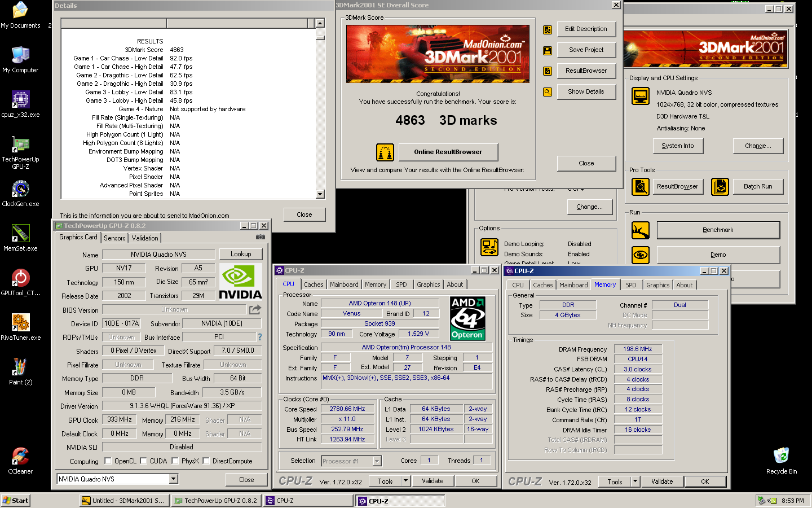Open SPD tab in left CPU-Z window
Image resolution: width=812 pixels, height=508 pixels.
[401, 284]
